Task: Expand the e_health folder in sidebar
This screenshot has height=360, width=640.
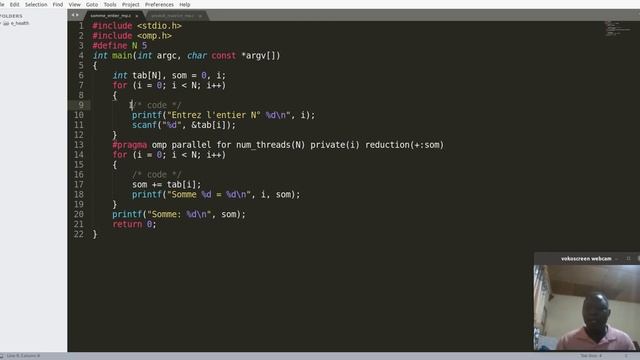Action: [x=1, y=23]
